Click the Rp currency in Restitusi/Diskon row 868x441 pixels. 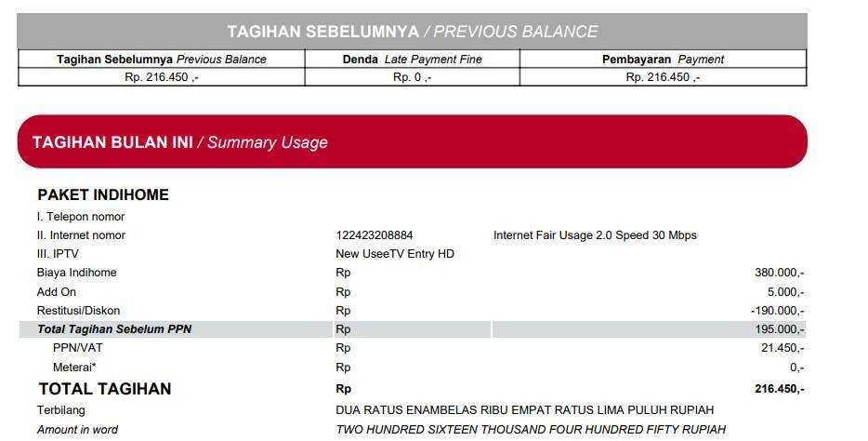tap(343, 311)
